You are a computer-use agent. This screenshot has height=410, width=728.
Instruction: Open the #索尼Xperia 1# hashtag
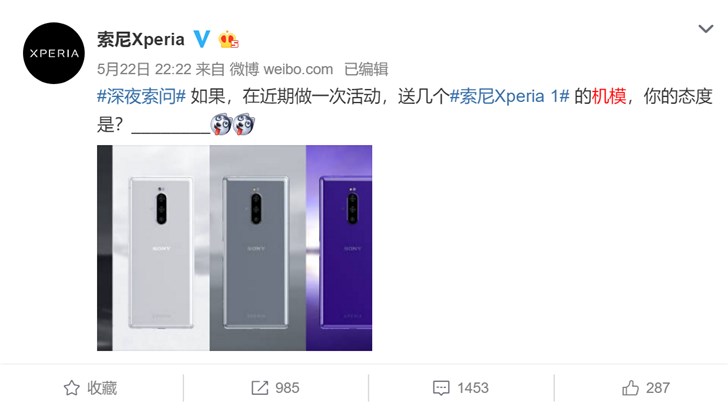pos(509,97)
